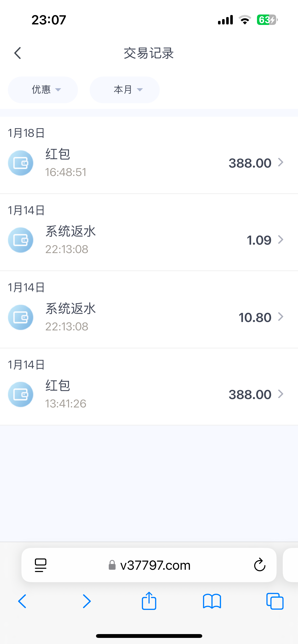Viewport: 298px width, 644px height.
Task: Open the Safari share sheet
Action: 149,601
